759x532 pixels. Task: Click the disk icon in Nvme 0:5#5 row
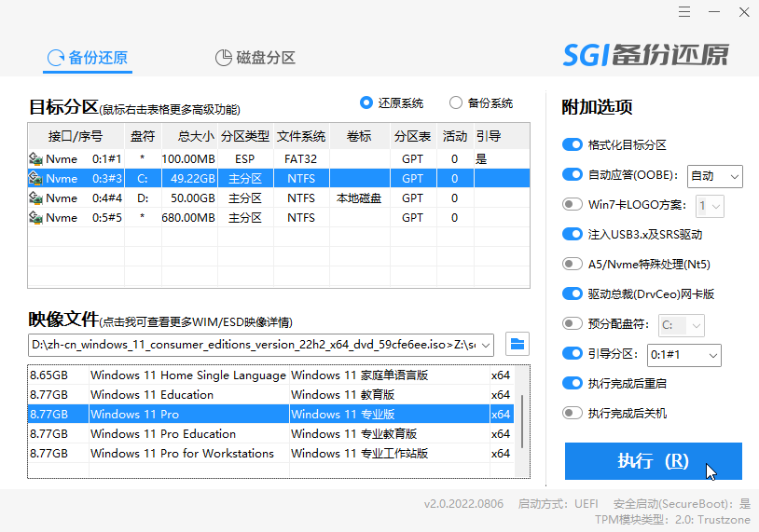point(35,218)
